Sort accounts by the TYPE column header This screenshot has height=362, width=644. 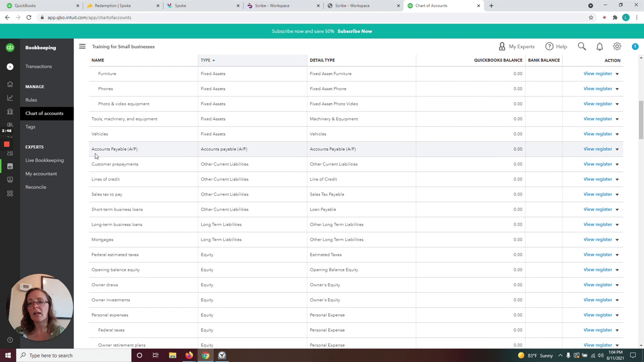click(205, 60)
